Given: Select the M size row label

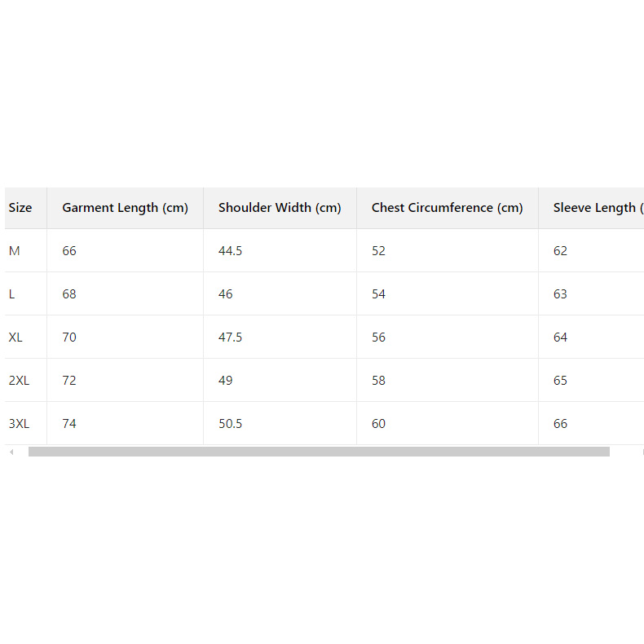Looking at the screenshot, I should [15, 251].
